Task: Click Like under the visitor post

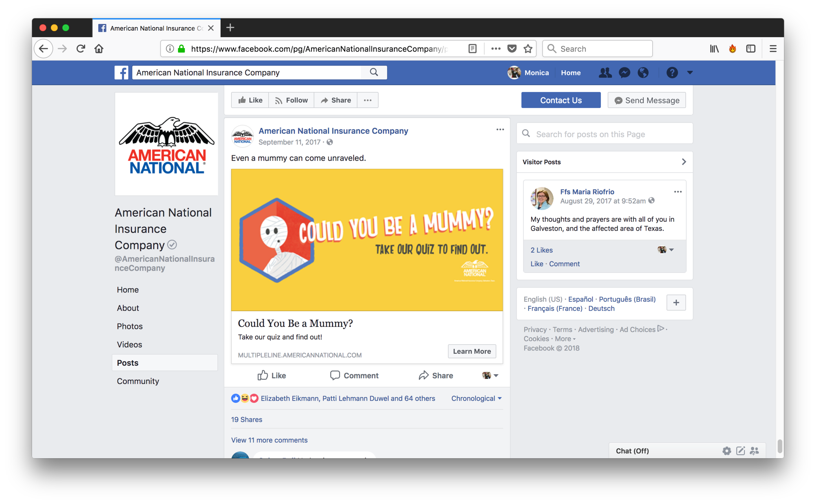Action: [537, 264]
